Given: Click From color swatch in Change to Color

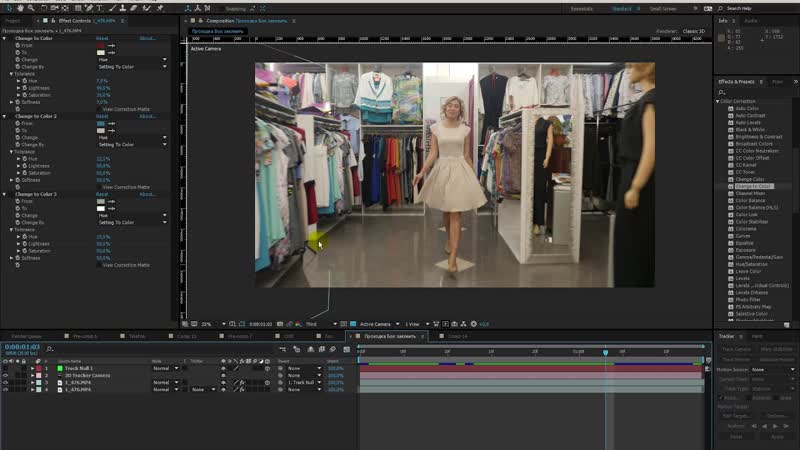Looking at the screenshot, I should 101,45.
